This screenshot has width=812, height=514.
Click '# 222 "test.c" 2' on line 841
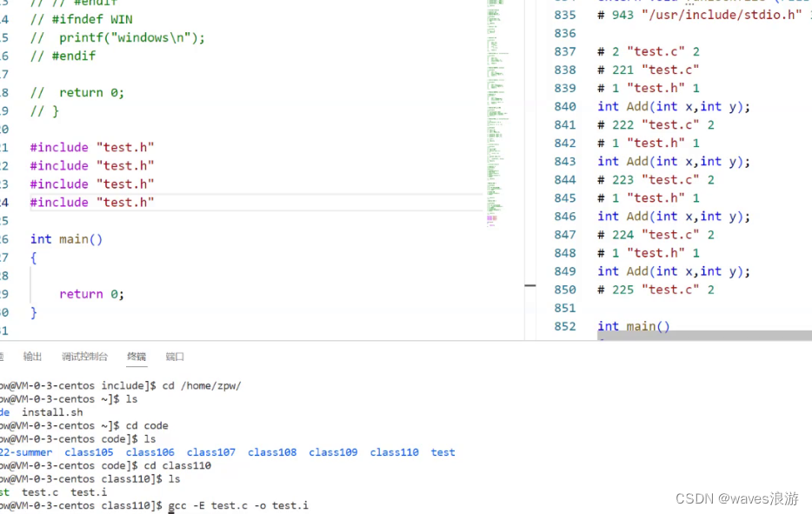[x=656, y=125]
